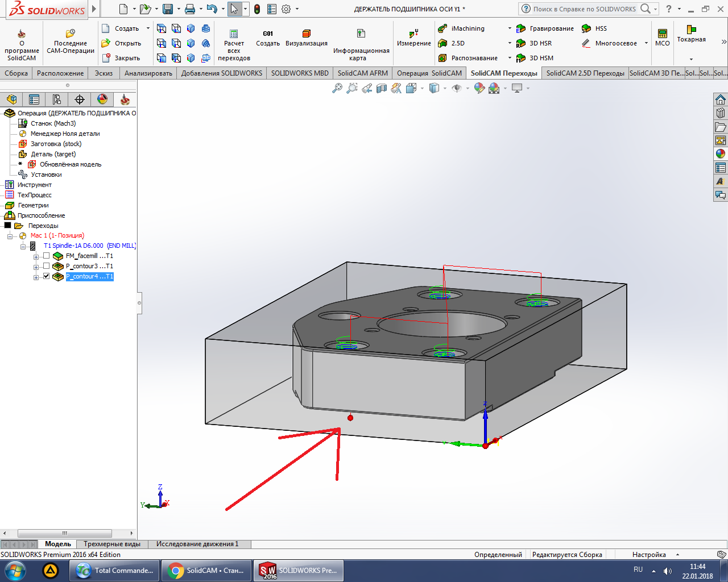Open Информационная карта documentation
Viewport: 728px width, 582px height.
pyautogui.click(x=361, y=45)
